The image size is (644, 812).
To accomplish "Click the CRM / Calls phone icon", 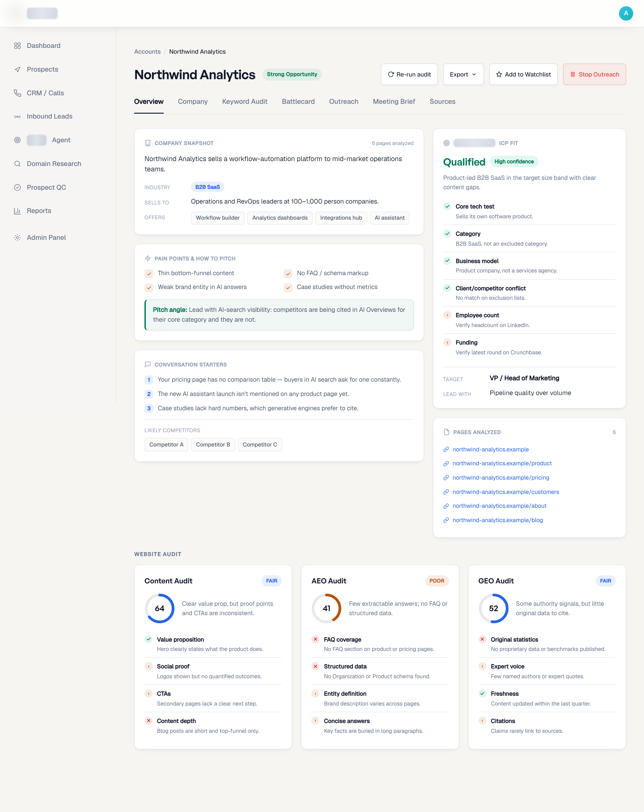I will click(x=17, y=93).
